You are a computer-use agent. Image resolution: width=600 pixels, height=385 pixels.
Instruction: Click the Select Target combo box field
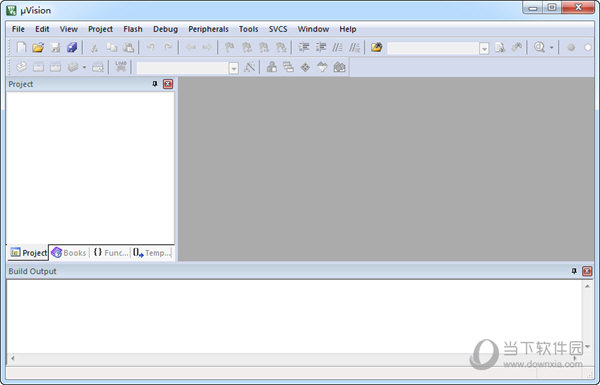pos(182,68)
